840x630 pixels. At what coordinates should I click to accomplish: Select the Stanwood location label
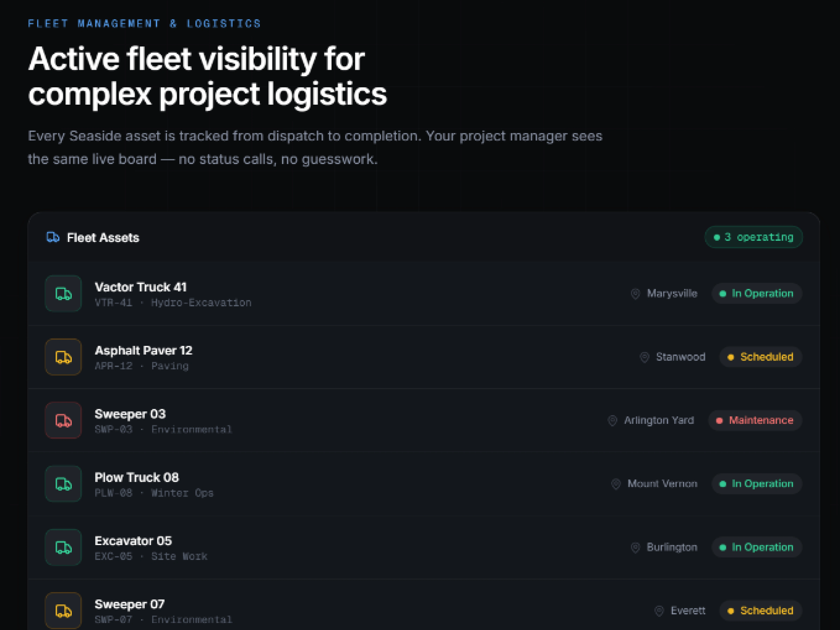[x=681, y=357]
